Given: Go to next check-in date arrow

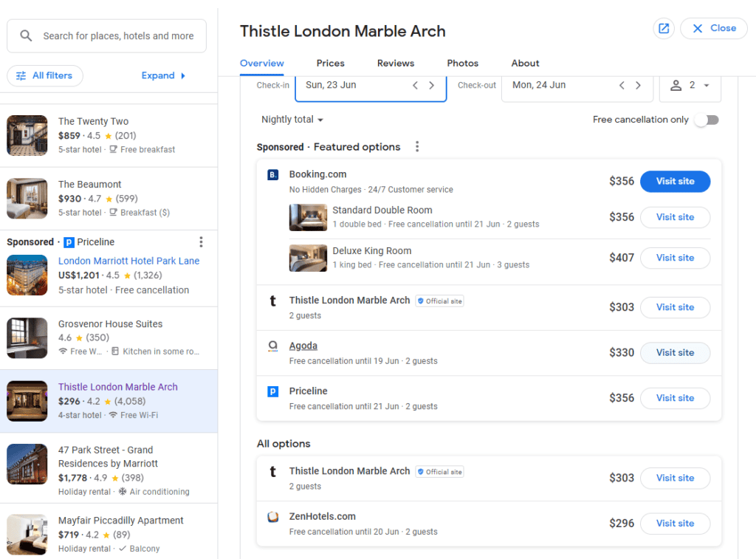Looking at the screenshot, I should pos(432,86).
